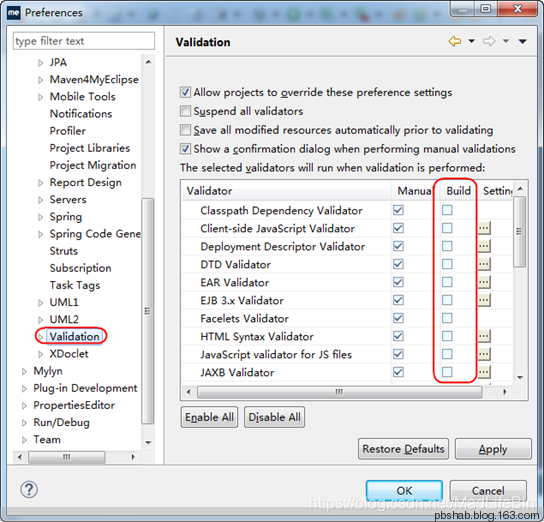544x522 pixels.
Task: Open settings for Deployment Descriptor Validator
Action: click(484, 246)
